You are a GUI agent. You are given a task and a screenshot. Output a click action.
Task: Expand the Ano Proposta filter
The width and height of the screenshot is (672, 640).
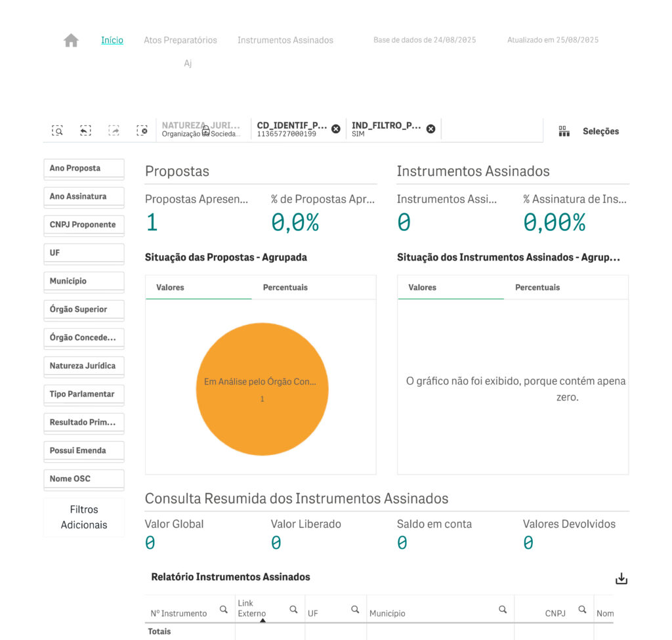tap(83, 169)
